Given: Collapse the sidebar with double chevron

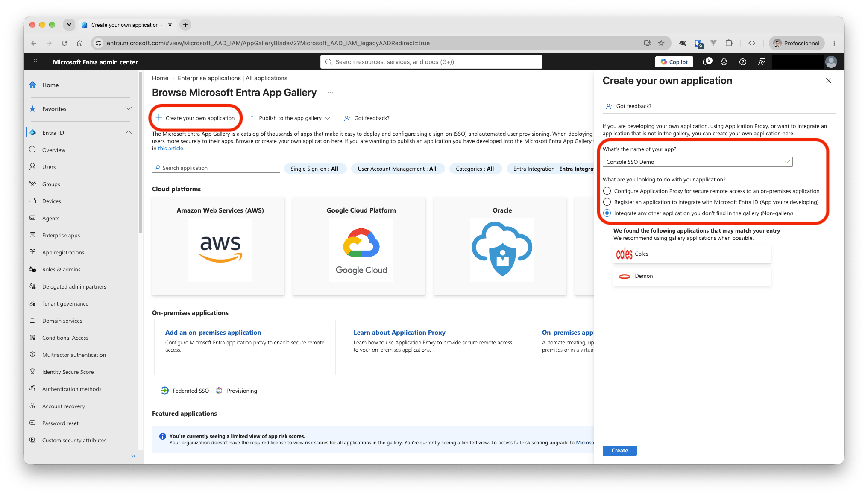Looking at the screenshot, I should point(133,456).
